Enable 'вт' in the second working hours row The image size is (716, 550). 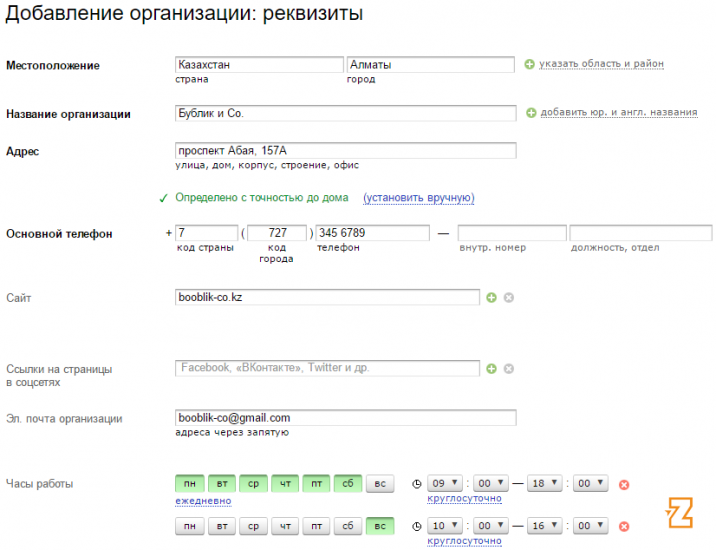click(x=222, y=526)
